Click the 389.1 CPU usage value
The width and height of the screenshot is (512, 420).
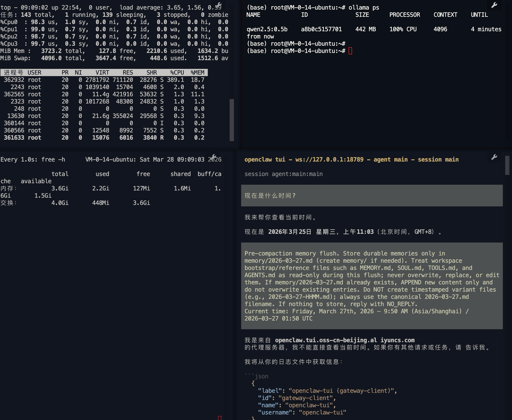(x=175, y=80)
